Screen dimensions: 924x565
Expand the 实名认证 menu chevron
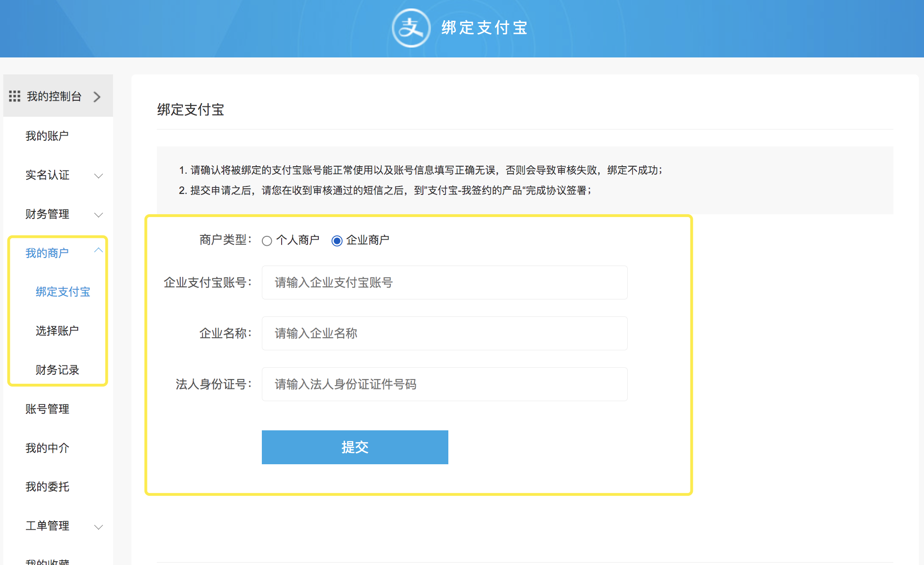tap(98, 176)
